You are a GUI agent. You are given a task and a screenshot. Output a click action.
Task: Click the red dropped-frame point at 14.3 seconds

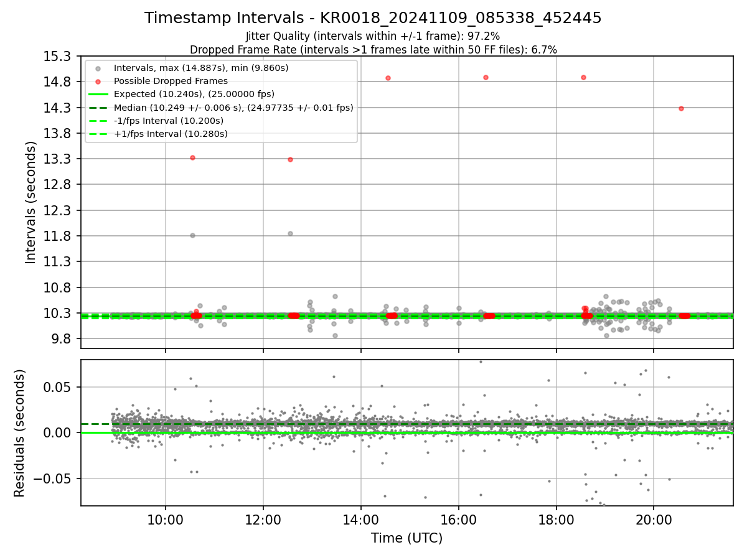coord(681,108)
